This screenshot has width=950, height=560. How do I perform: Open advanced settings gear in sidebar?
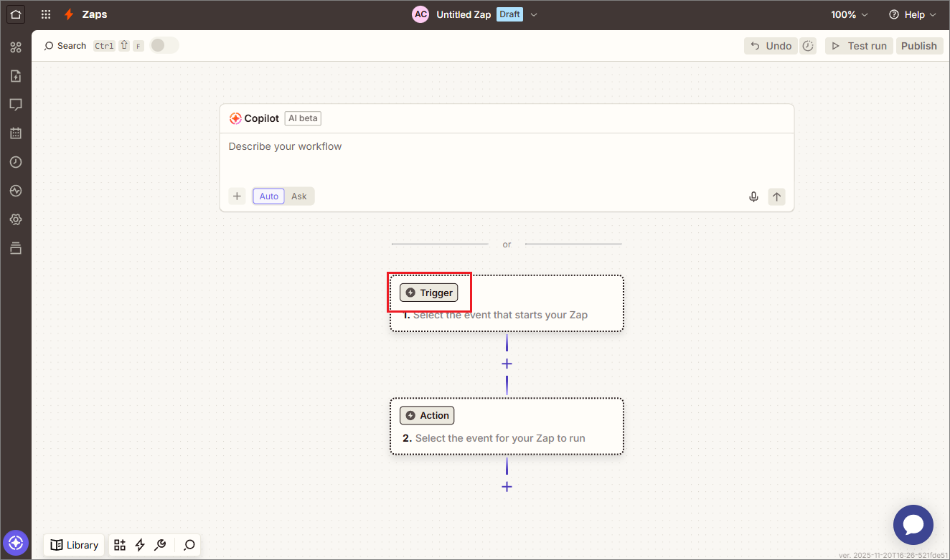point(16,219)
